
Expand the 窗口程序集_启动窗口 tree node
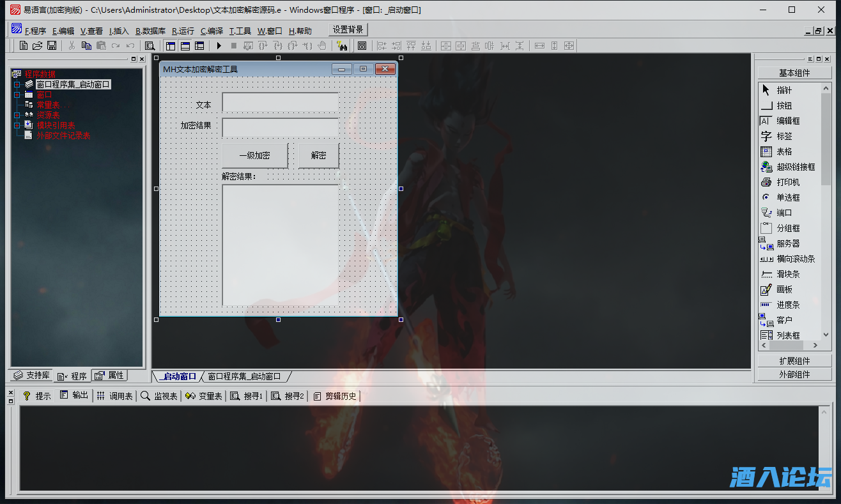[x=17, y=84]
